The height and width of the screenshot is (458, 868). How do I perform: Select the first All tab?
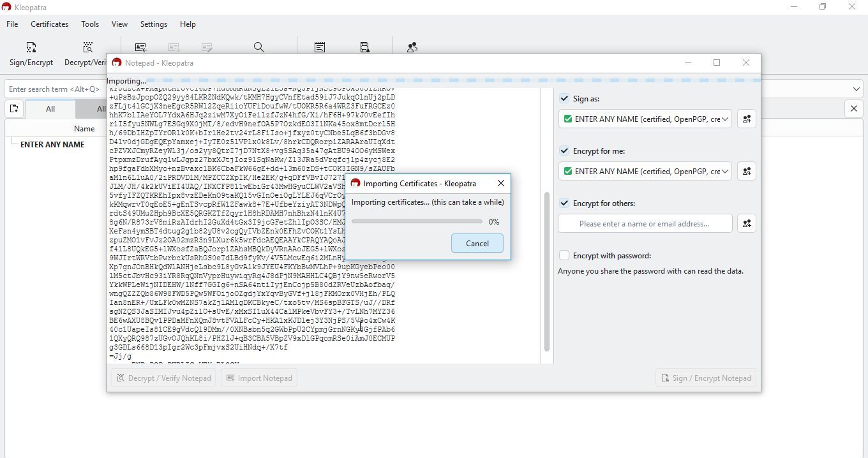(x=50, y=109)
